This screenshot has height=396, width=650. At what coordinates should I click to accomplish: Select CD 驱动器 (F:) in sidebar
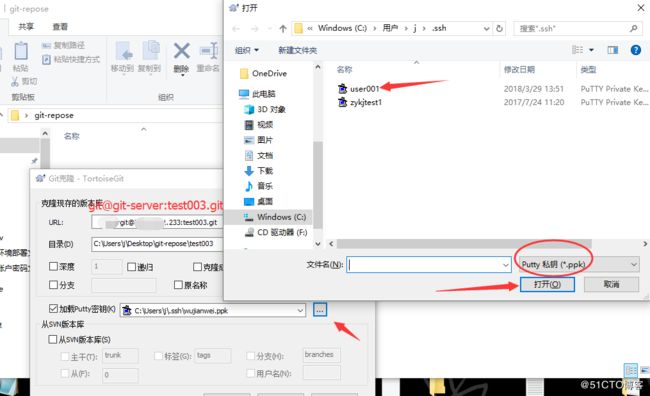point(276,232)
